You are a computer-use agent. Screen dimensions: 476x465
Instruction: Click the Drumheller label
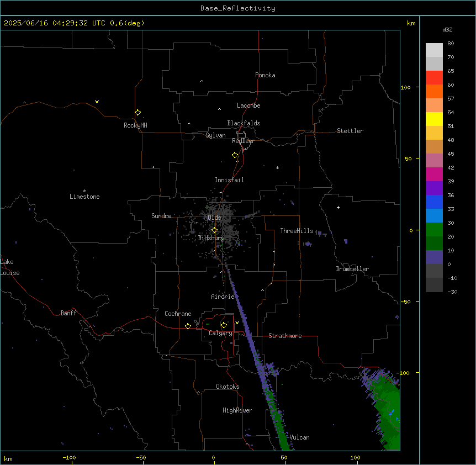[352, 269]
